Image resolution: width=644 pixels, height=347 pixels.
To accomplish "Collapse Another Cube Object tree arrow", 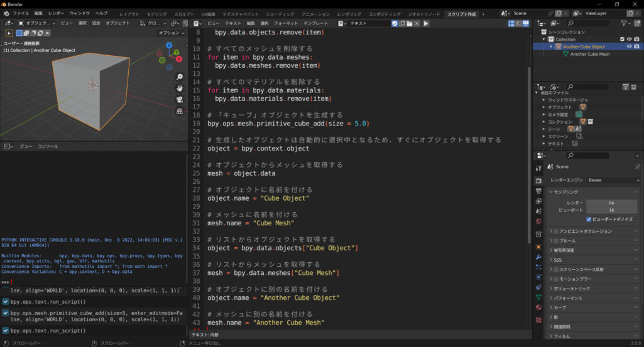I will pyautogui.click(x=551, y=47).
